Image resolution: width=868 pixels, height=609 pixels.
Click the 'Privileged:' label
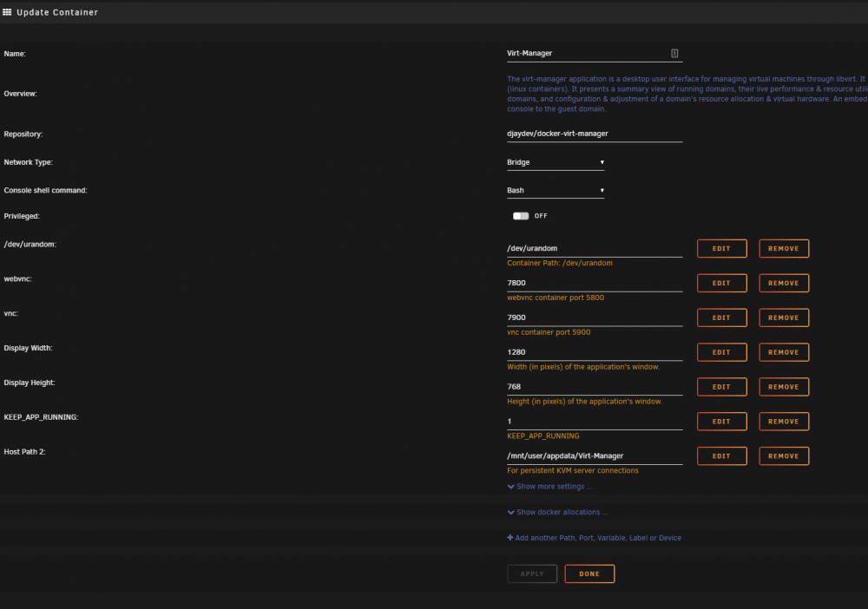coord(22,216)
